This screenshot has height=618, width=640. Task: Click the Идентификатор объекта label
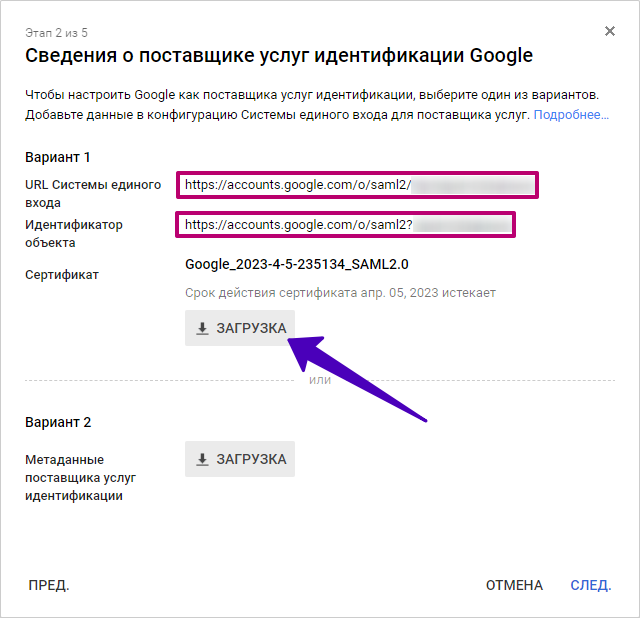(x=74, y=233)
